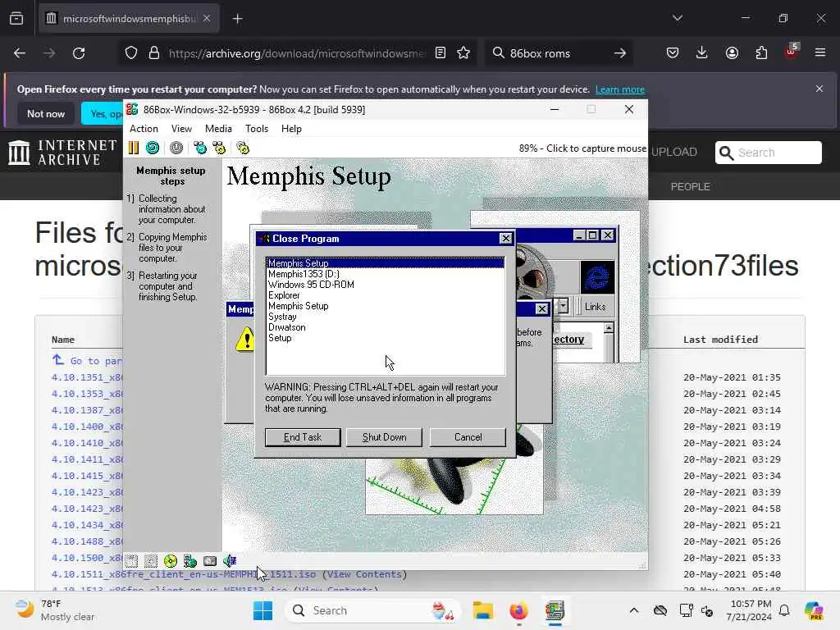Click Internet Archive logo

(x=62, y=152)
